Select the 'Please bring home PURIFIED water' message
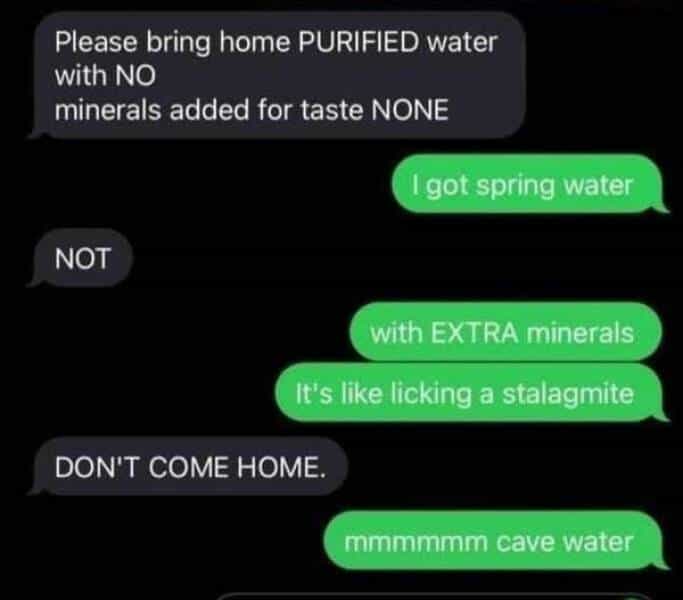Image resolution: width=683 pixels, height=600 pixels. [x=280, y=75]
